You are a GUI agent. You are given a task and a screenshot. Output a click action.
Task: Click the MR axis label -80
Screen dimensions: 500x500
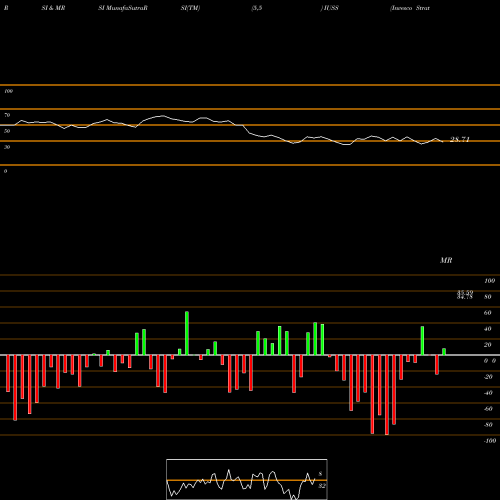pos(488,425)
